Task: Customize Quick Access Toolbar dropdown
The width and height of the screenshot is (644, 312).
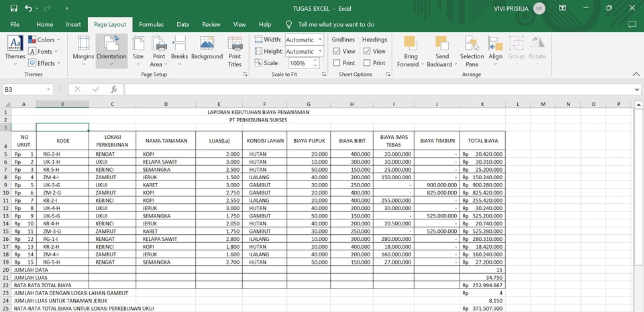Action: (66, 8)
